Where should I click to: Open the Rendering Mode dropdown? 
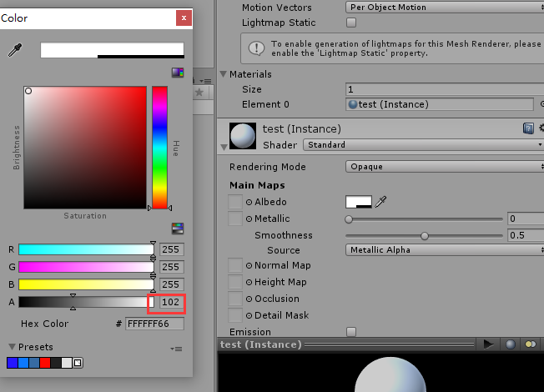coord(445,167)
